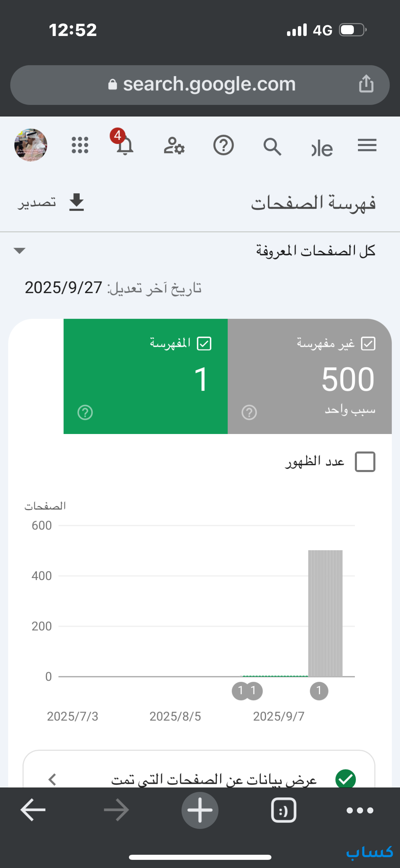Open notifications bell with 4 badge
Screen dimensions: 400x868
click(124, 145)
